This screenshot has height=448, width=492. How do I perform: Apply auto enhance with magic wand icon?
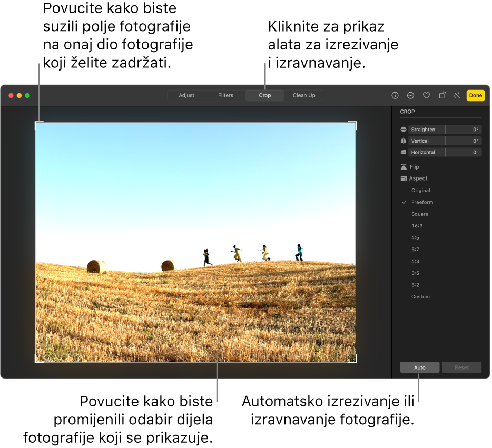coord(457,95)
